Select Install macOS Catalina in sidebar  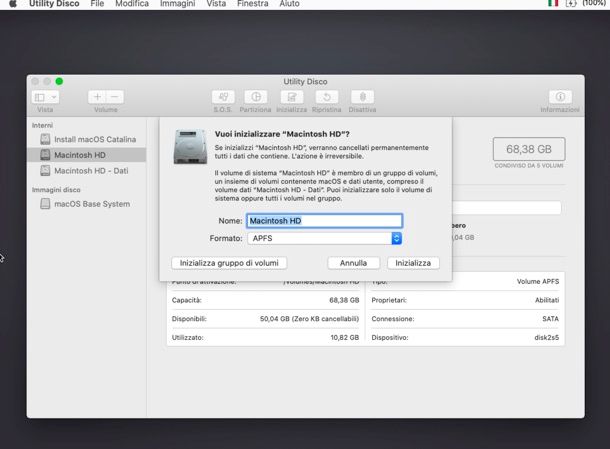click(88, 139)
